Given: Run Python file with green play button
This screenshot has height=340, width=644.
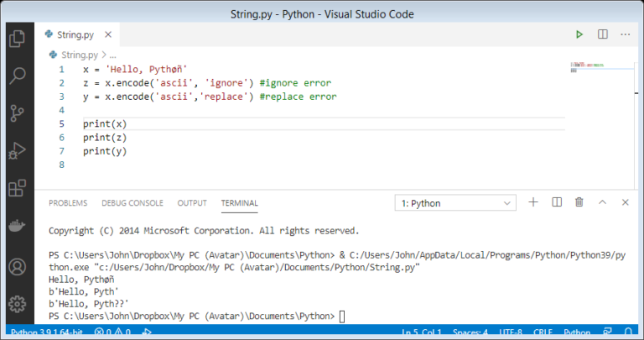Looking at the screenshot, I should [x=579, y=34].
